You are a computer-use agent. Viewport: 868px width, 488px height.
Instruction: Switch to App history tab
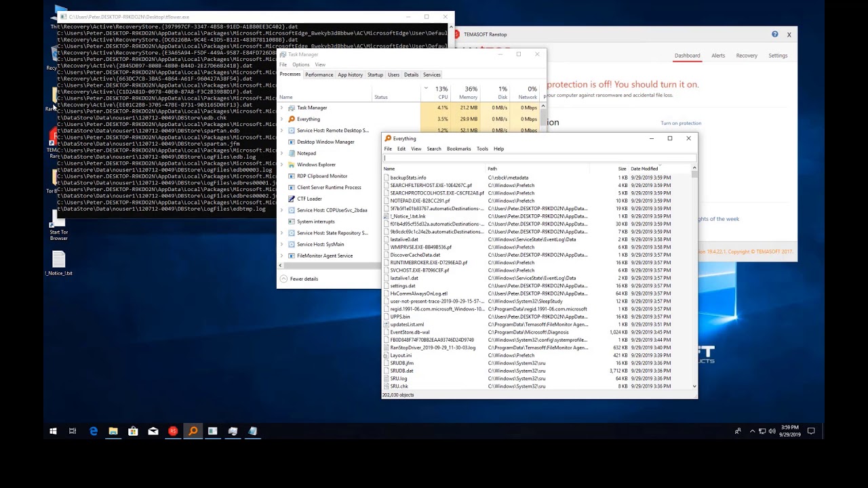(x=350, y=75)
